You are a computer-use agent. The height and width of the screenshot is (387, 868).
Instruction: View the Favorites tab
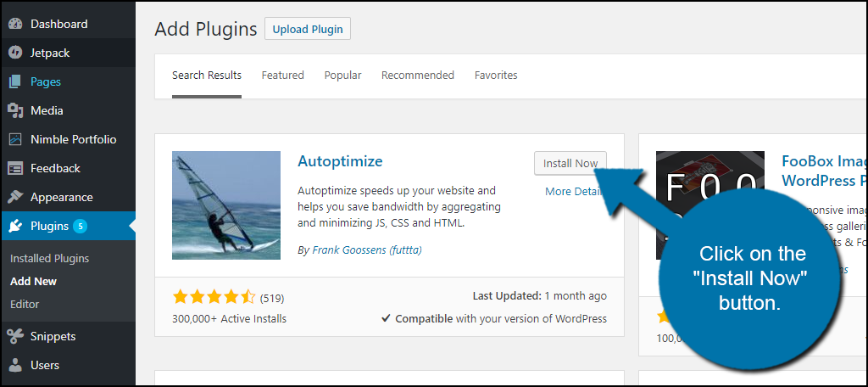click(x=496, y=76)
